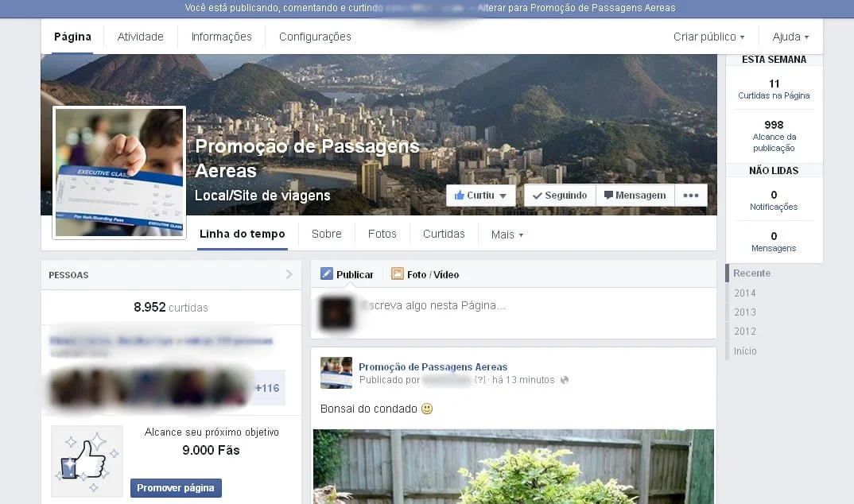Jump to 2012 in timeline navigator
Image resolution: width=854 pixels, height=504 pixels.
point(744,331)
